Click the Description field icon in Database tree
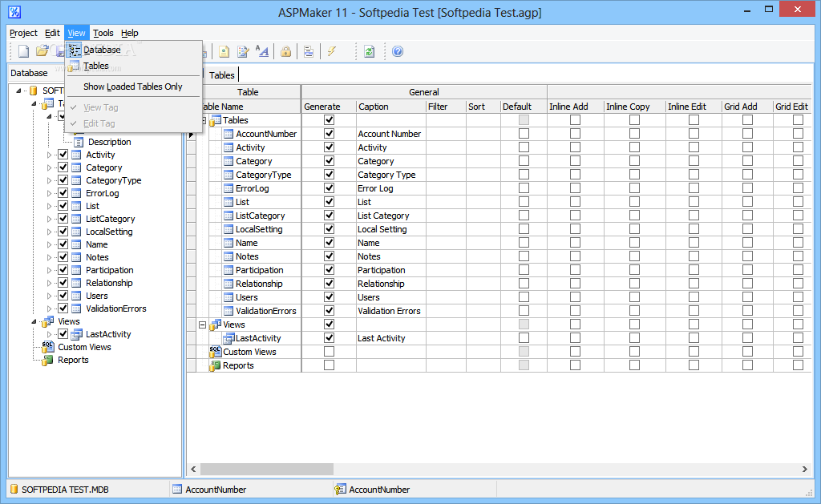Viewport: 821px width, 504px height. [x=79, y=142]
